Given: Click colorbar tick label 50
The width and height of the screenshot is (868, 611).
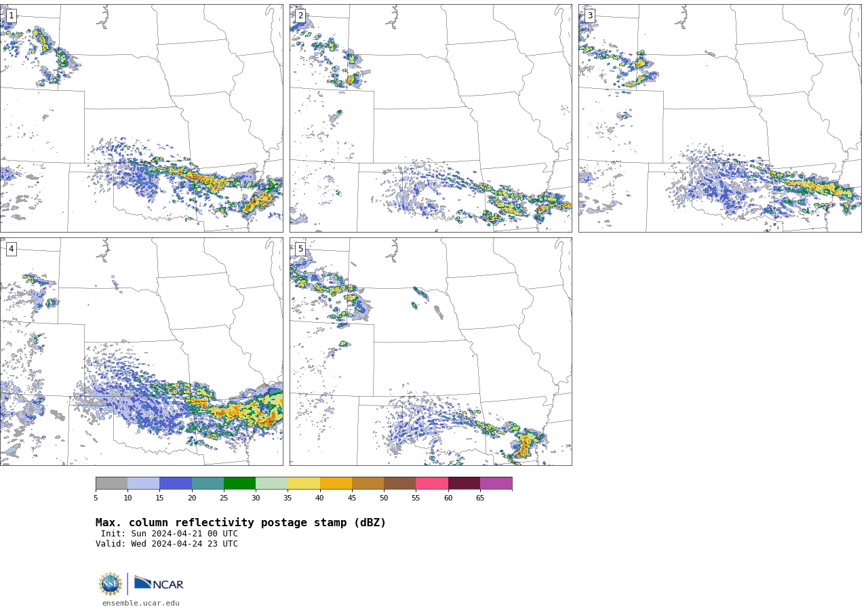Looking at the screenshot, I should tap(384, 498).
